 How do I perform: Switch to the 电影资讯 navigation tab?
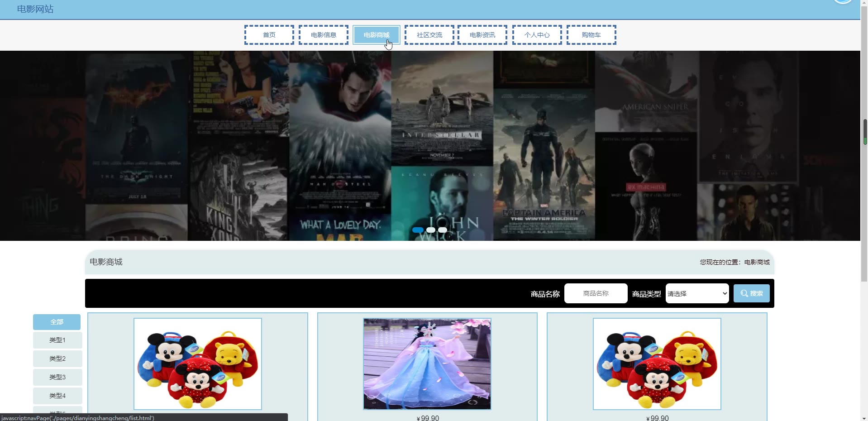coord(482,35)
